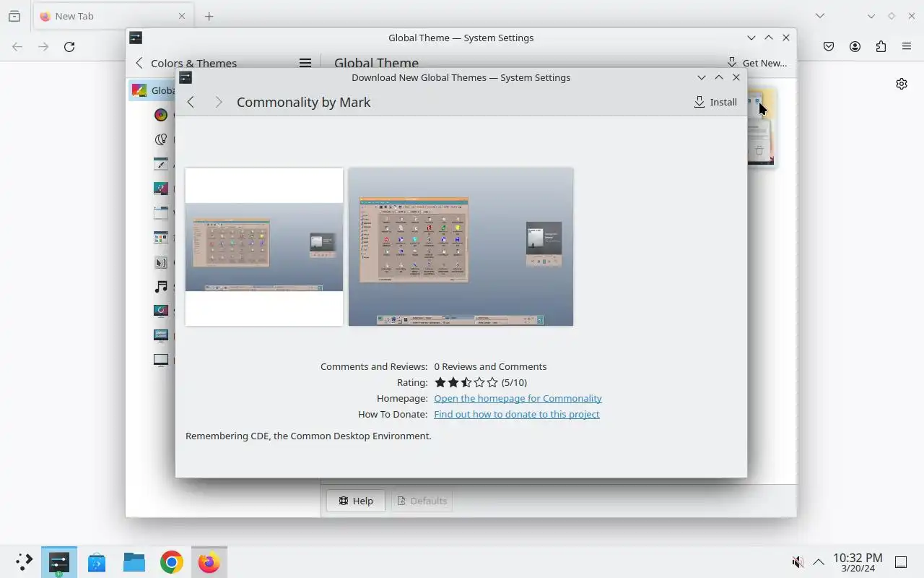Viewport: 924px width, 578px height.
Task: Open Pocket icon in Firefox toolbar
Action: [829, 46]
